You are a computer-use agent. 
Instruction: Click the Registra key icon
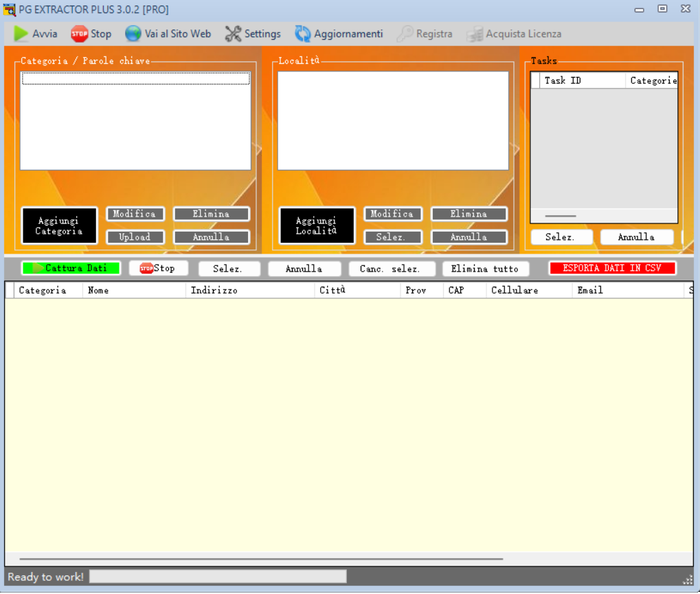(405, 34)
